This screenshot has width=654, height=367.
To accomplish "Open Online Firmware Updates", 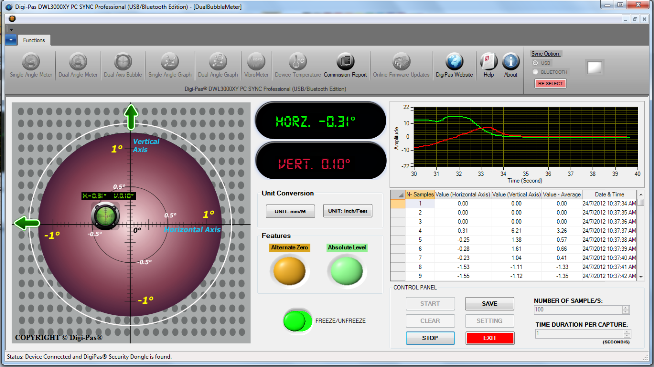I will point(401,65).
